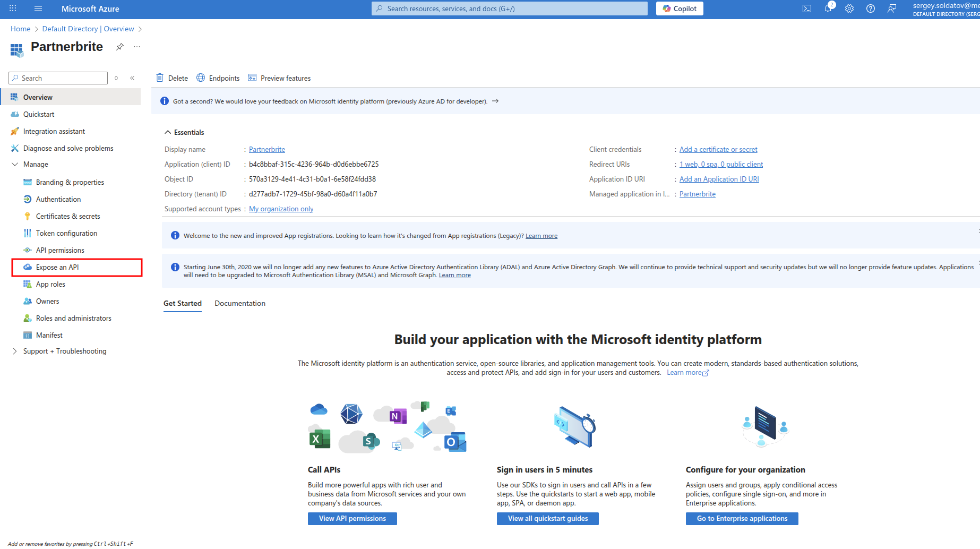Click the Delete toolbar command
The height and width of the screenshot is (549, 980).
[172, 78]
